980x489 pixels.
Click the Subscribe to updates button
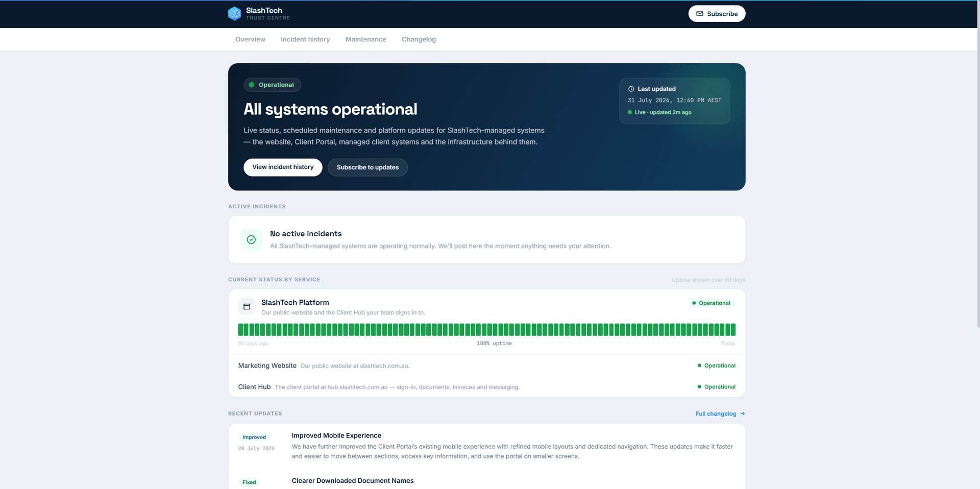coord(367,167)
